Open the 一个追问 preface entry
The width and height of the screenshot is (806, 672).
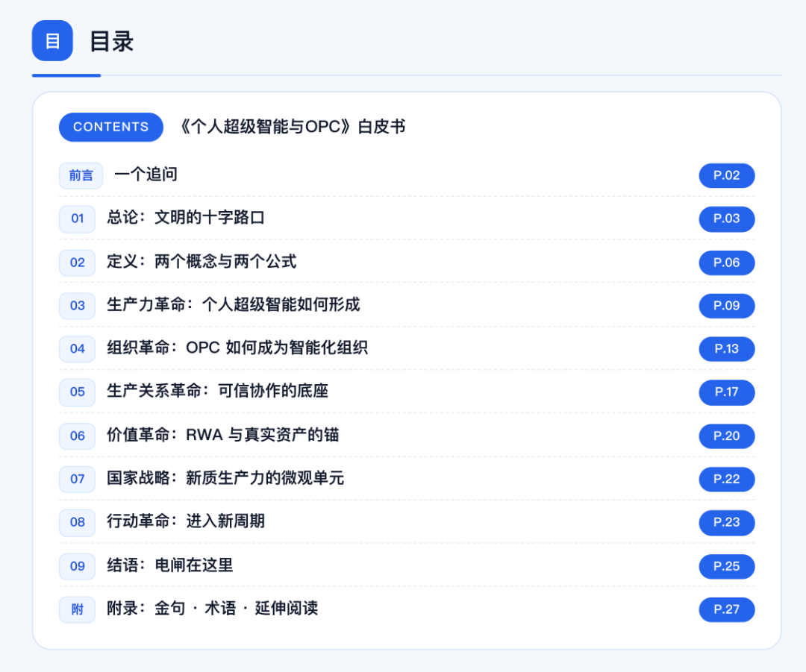click(x=146, y=175)
